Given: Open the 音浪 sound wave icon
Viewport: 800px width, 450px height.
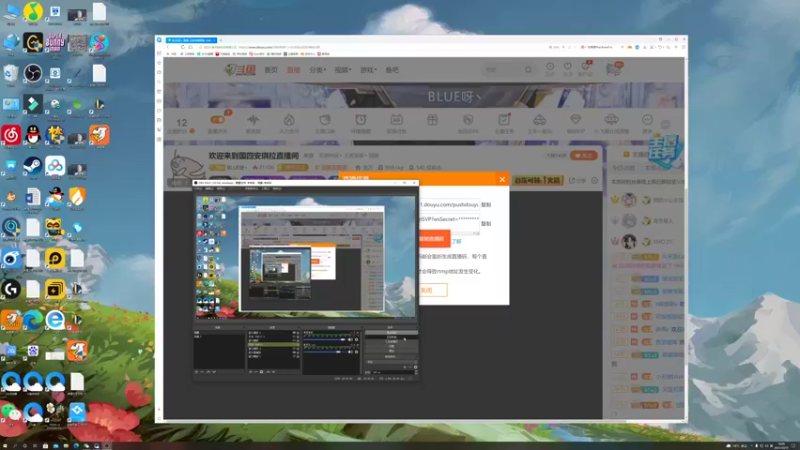Looking at the screenshot, I should [x=253, y=120].
